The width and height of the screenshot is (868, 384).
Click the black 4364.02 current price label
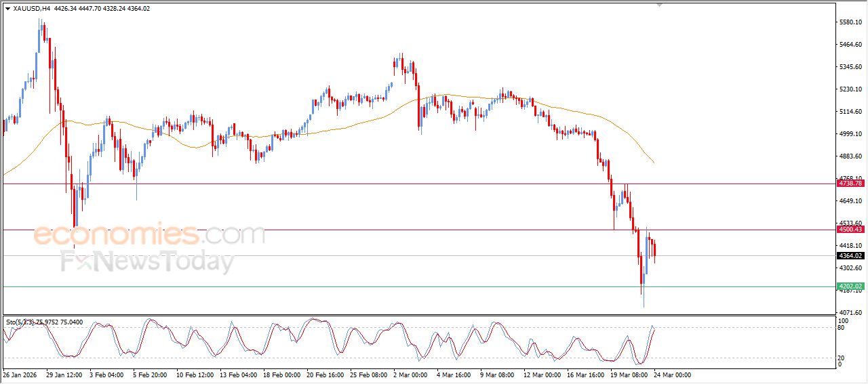coord(850,255)
